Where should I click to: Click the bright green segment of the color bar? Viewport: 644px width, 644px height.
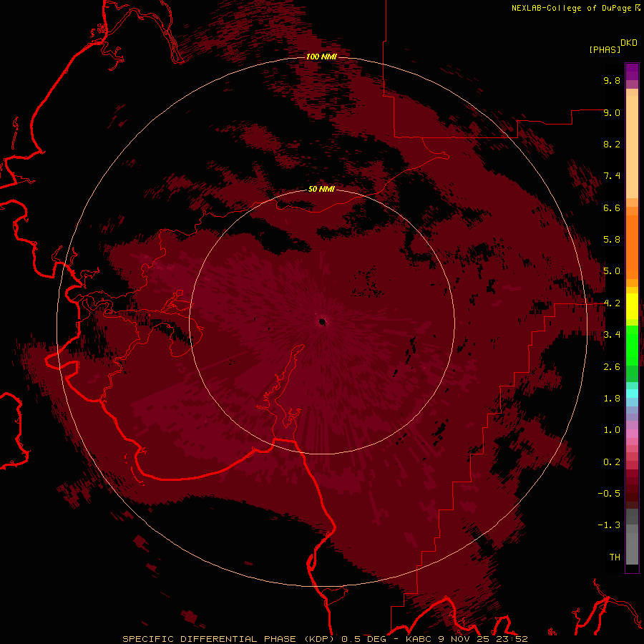coord(632,345)
